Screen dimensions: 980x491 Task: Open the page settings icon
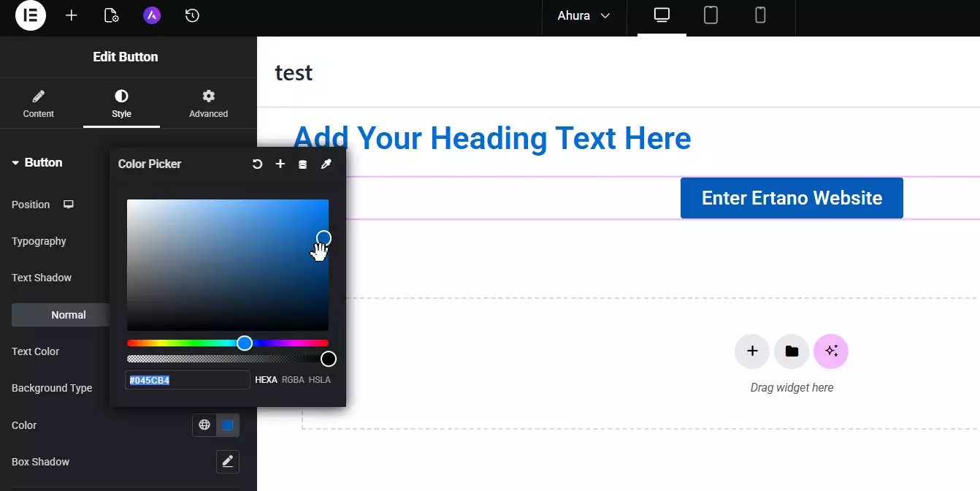coord(111,15)
